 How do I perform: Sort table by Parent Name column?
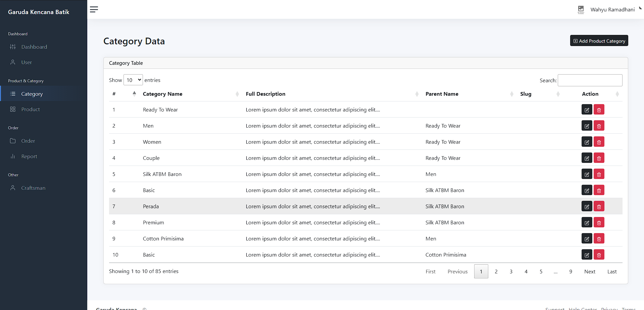tap(442, 94)
